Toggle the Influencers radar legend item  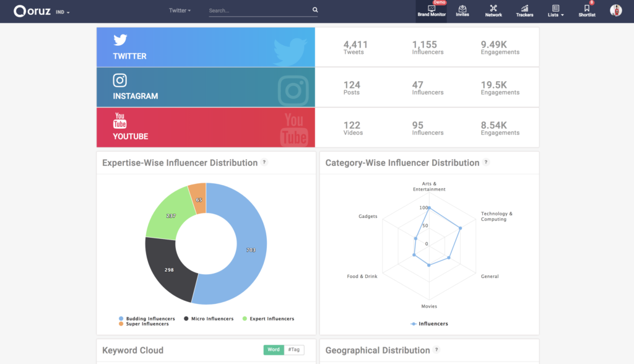point(429,324)
